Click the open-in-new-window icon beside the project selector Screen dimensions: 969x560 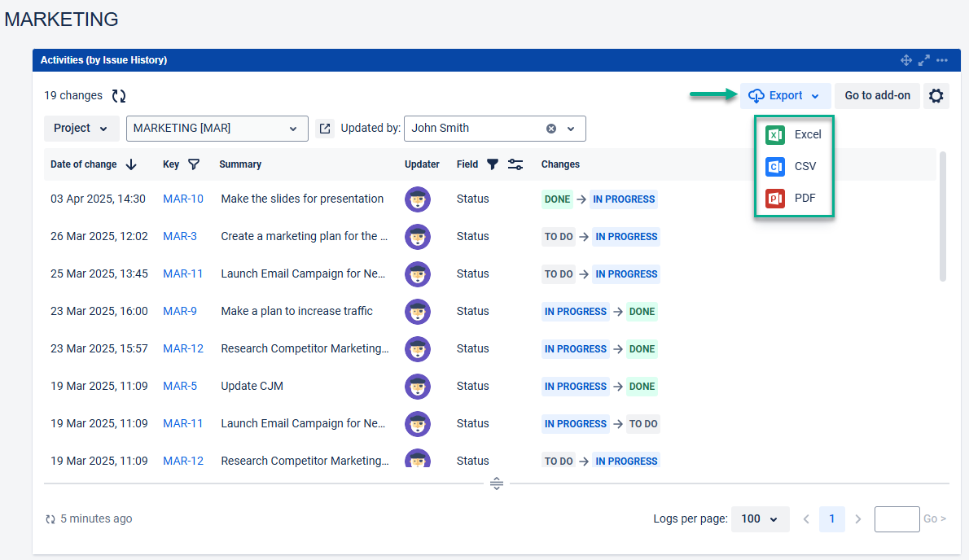(325, 129)
